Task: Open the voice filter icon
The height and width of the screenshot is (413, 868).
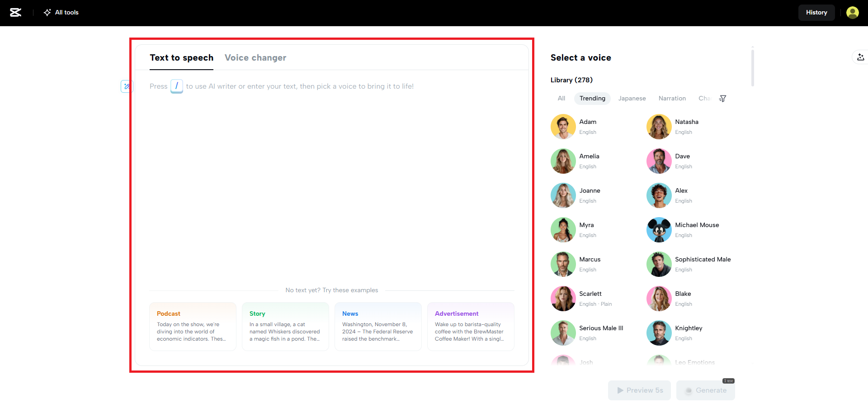Action: 722,99
